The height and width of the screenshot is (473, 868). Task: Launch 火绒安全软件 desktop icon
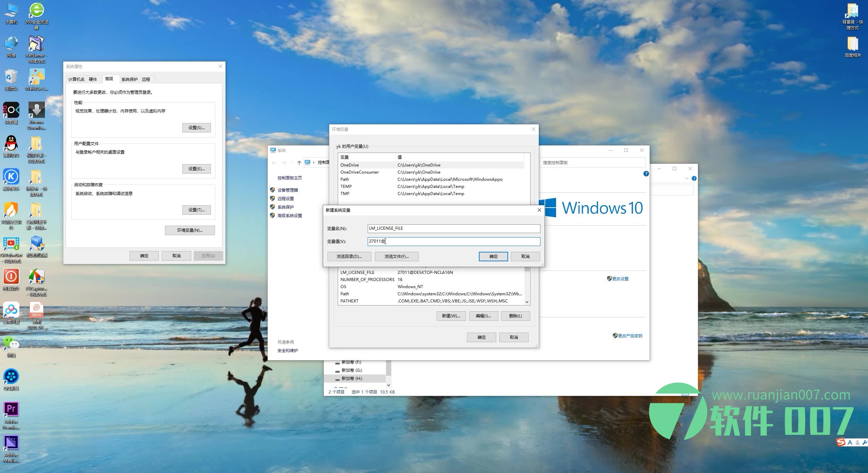pyautogui.click(x=11, y=216)
